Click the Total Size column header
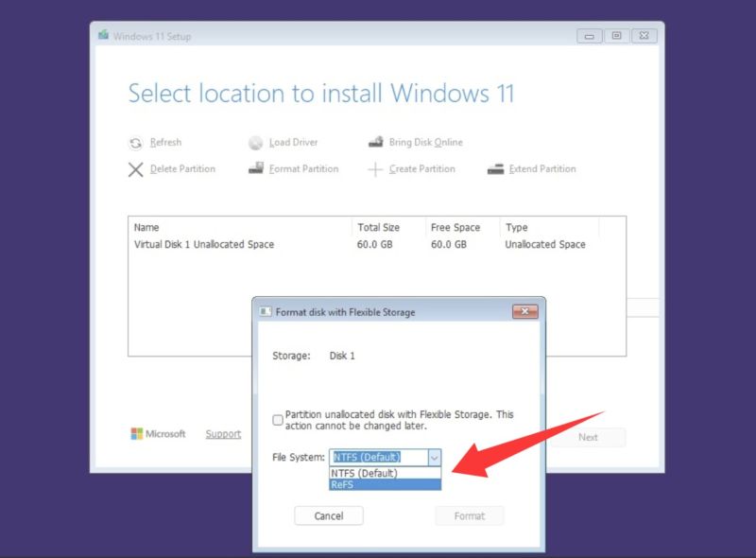The image size is (756, 558). [379, 227]
